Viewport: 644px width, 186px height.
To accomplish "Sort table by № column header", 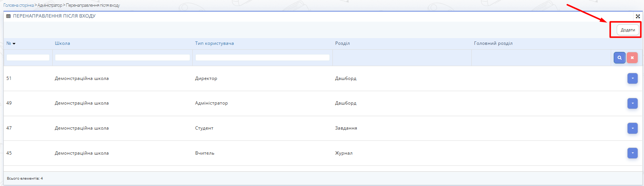I will [10, 44].
